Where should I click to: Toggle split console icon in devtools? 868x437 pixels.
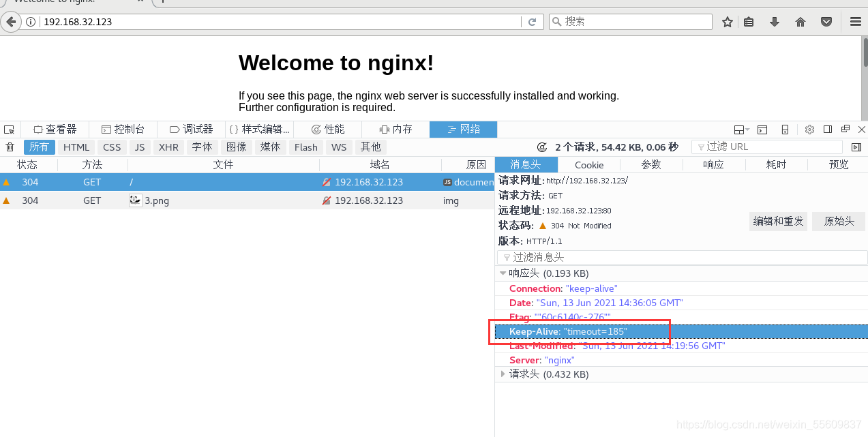tap(763, 130)
